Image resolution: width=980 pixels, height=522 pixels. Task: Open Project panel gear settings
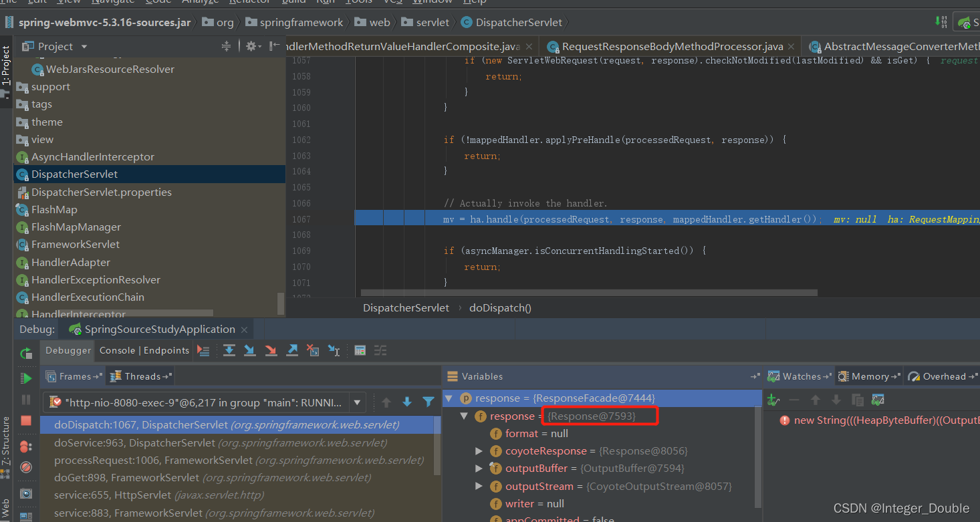pos(251,46)
